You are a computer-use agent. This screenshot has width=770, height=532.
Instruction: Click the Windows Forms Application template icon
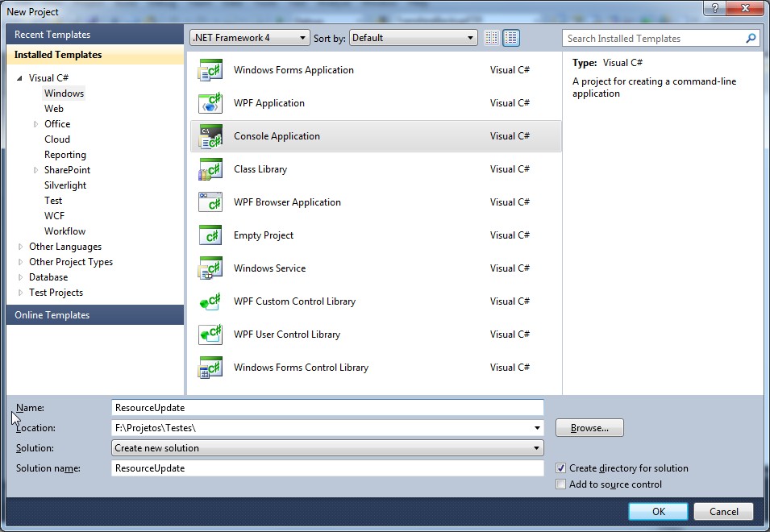pyautogui.click(x=210, y=70)
